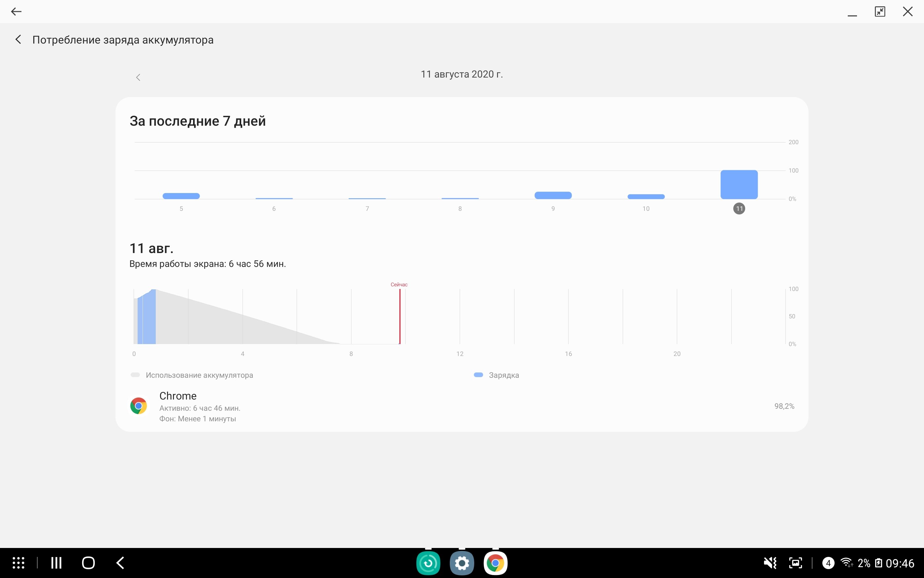Click the Время работы экрана text
Image resolution: width=924 pixels, height=578 pixels.
tap(208, 264)
